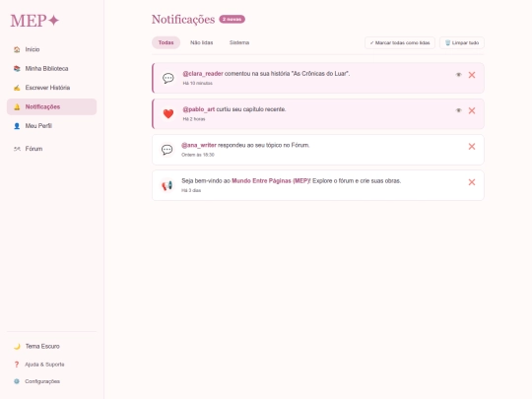Click Marcar todas como lidas

pos(400,42)
